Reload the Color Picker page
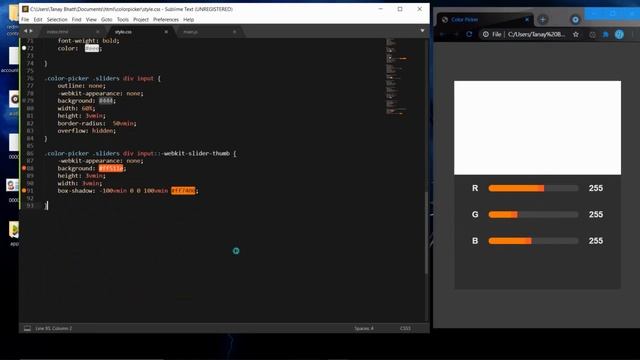640x360 pixels. [x=469, y=34]
